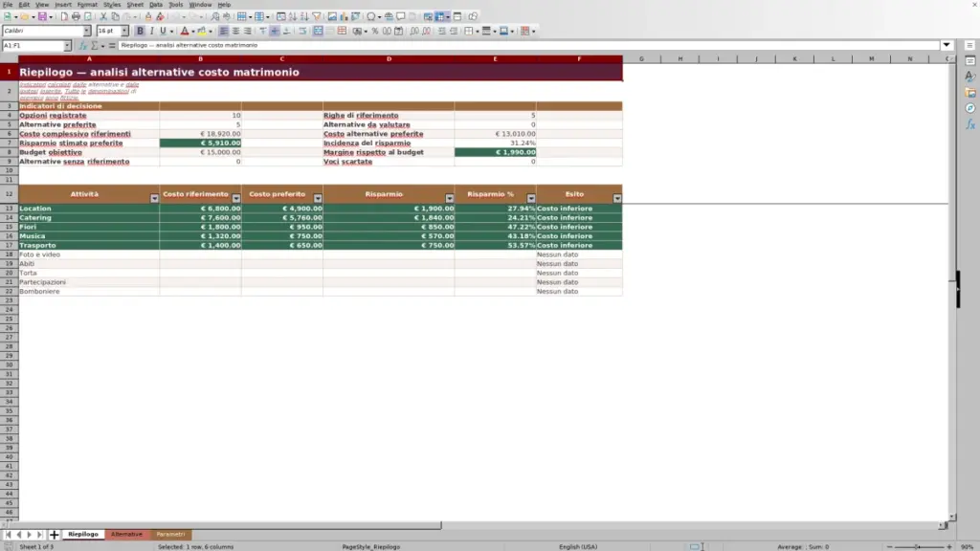Select column G header
The width and height of the screenshot is (980, 551).
(x=641, y=58)
